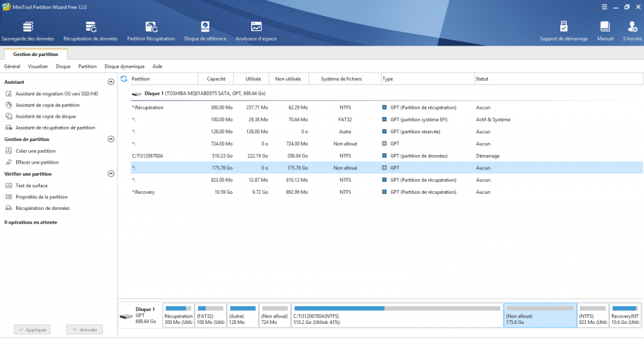This screenshot has width=644, height=340.
Task: Click the 175.78 Go capacity cell
Action: click(222, 168)
